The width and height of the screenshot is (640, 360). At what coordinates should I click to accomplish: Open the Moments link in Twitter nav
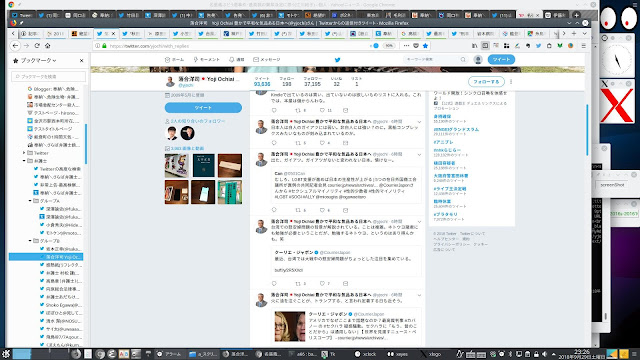tap(207, 60)
